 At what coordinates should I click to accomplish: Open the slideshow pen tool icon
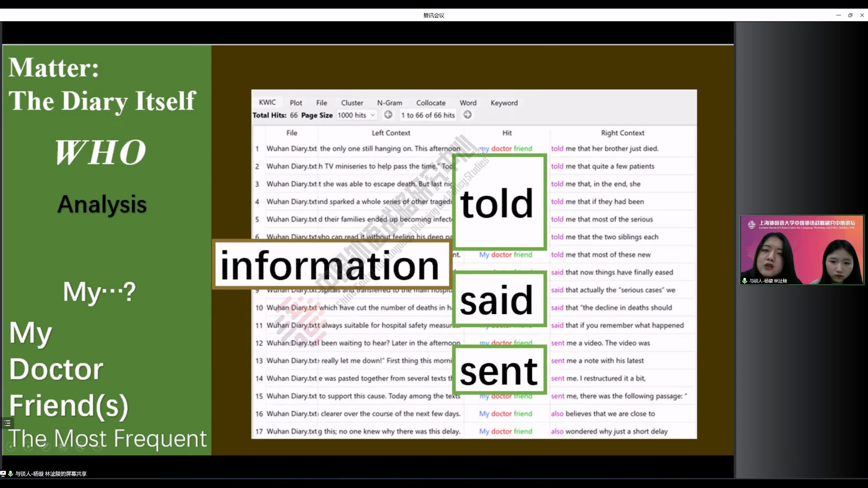point(45,447)
